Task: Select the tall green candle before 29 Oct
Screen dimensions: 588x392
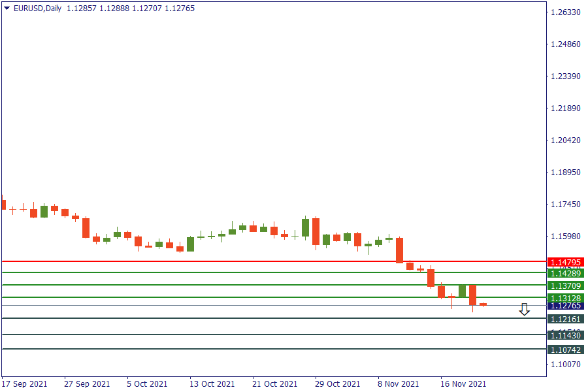Action: pyautogui.click(x=305, y=228)
